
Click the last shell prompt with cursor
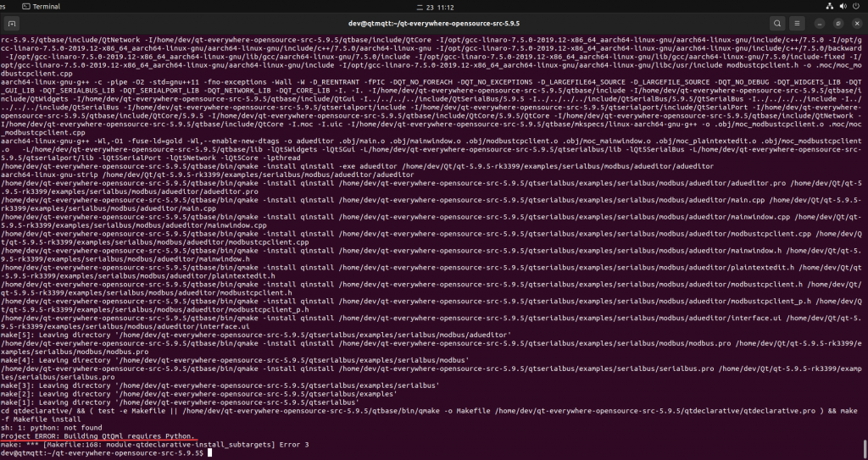click(106, 453)
